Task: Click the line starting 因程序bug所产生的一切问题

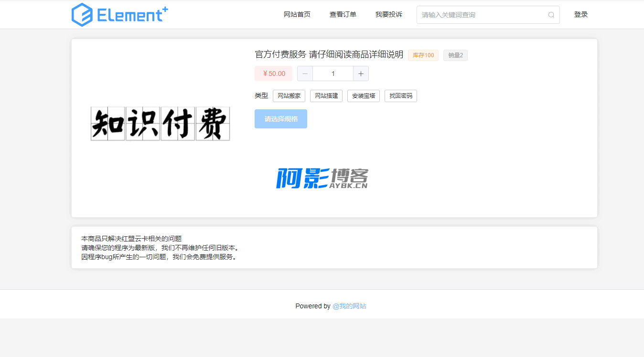Action: click(160, 257)
